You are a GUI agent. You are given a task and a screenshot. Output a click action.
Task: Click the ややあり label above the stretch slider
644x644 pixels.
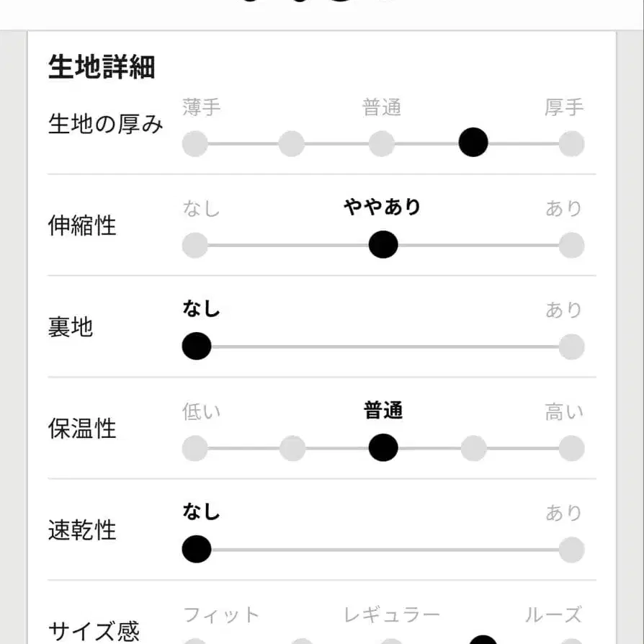click(x=383, y=207)
